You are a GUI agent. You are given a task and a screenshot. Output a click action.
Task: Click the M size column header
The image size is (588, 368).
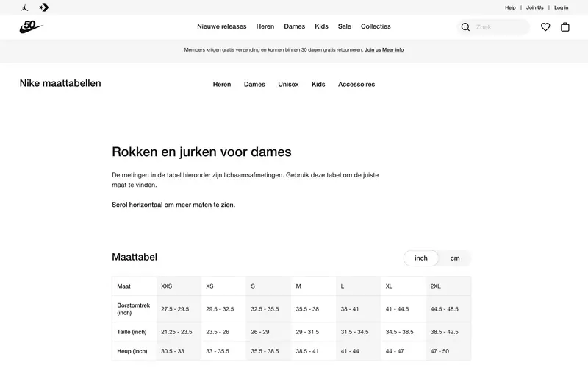pyautogui.click(x=314, y=286)
